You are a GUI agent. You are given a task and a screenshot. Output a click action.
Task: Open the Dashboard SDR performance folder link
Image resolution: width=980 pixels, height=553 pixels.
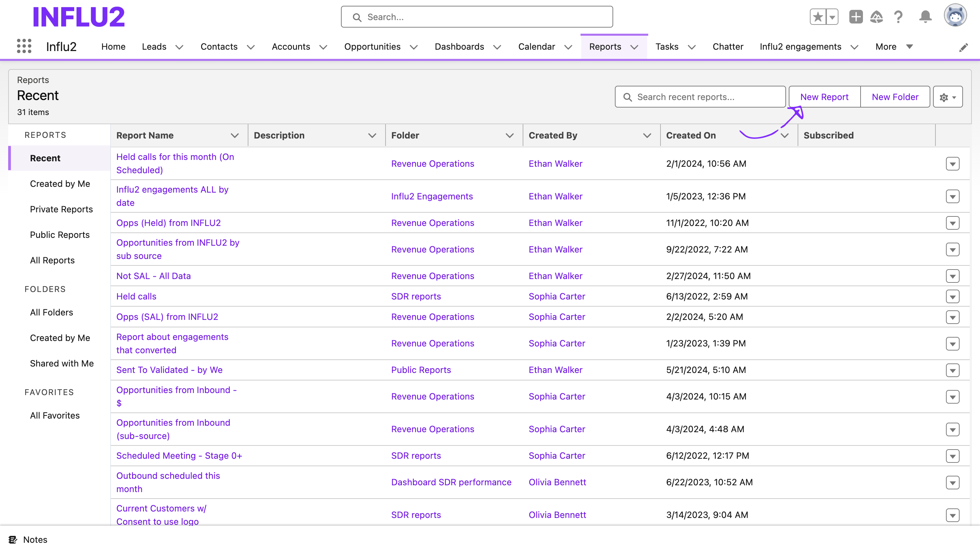451,482
